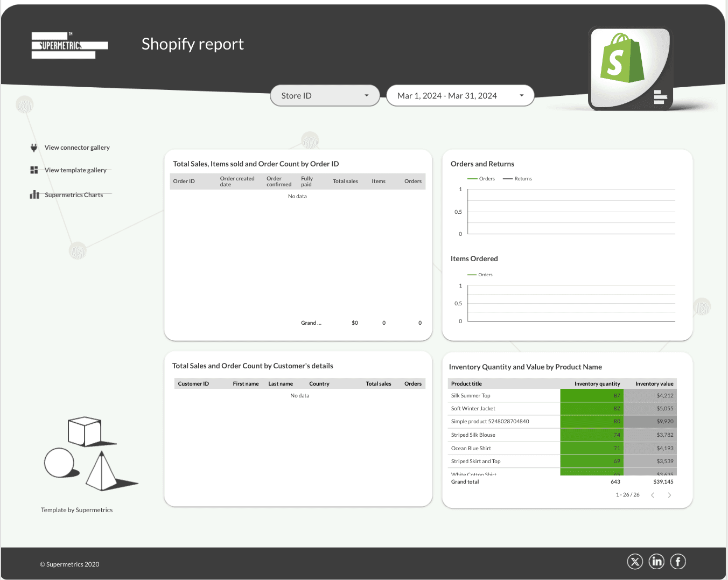Sort by the Inventory quantity column header
The height and width of the screenshot is (580, 728).
pyautogui.click(x=597, y=384)
